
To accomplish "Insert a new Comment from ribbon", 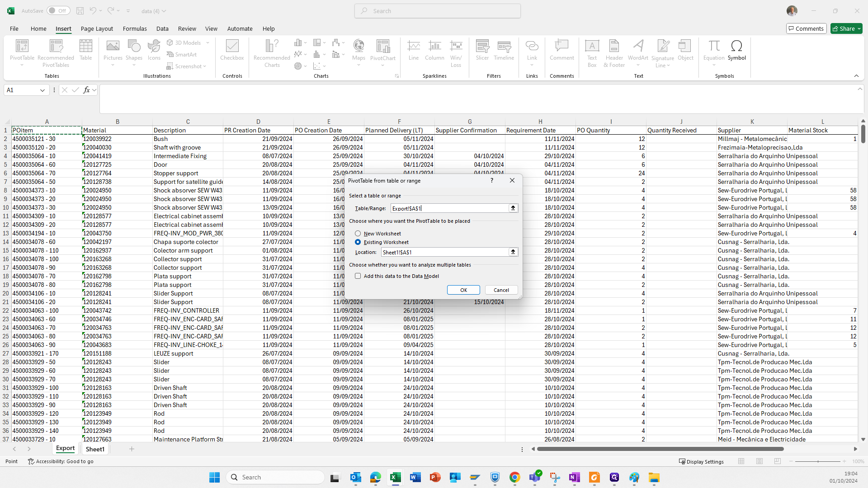I will (x=561, y=50).
